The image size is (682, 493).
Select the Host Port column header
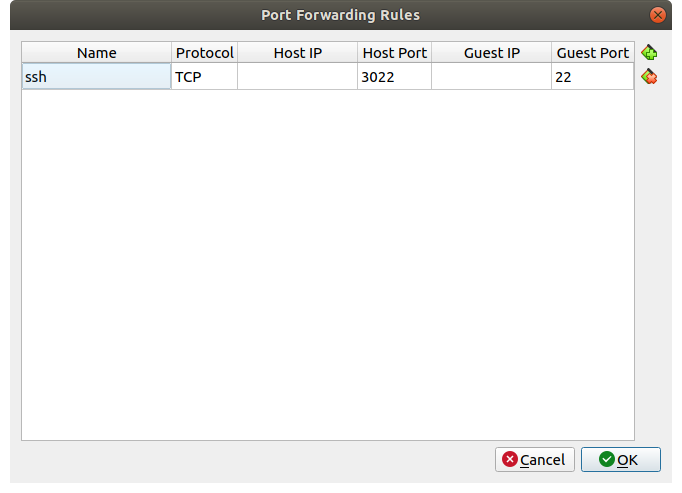pyautogui.click(x=394, y=53)
